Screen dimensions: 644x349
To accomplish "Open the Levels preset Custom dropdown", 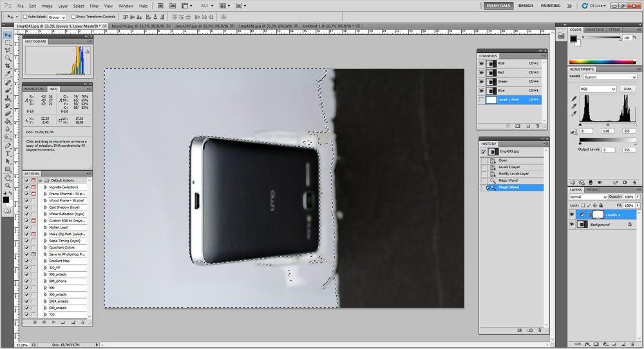I will pyautogui.click(x=610, y=77).
